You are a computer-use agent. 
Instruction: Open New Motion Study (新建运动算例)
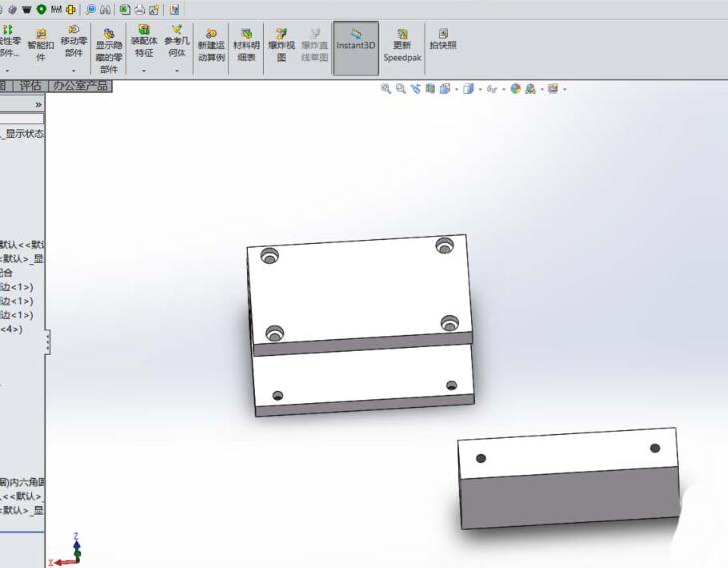coord(211,46)
